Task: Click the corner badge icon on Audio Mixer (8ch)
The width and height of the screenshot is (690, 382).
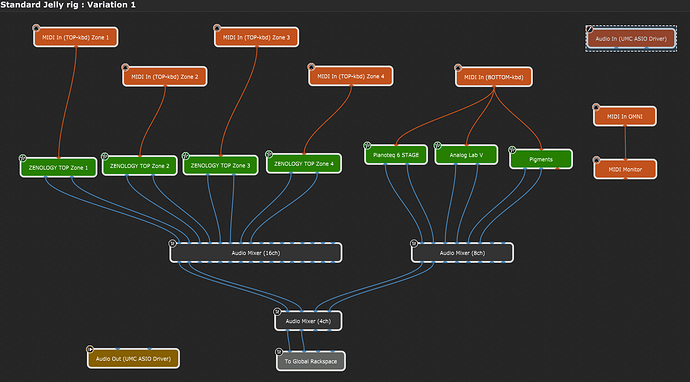Action: 414,244
